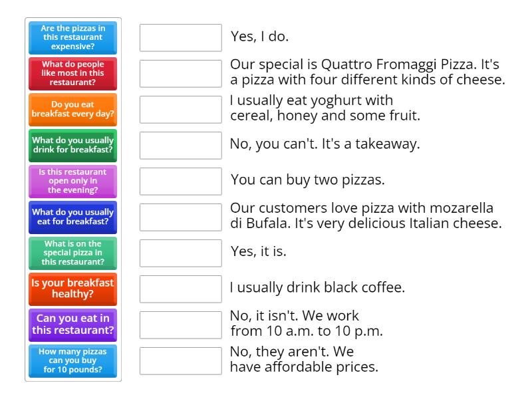The width and height of the screenshot is (532, 399).
Task: Click the box next to '10 a.m. to 10 p.m.'
Action: 181,325
